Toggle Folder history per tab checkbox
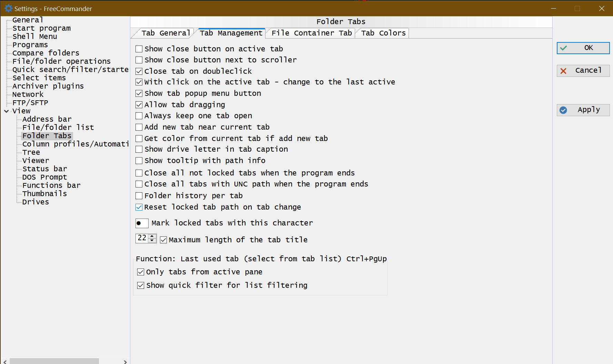The image size is (613, 364). click(x=139, y=196)
